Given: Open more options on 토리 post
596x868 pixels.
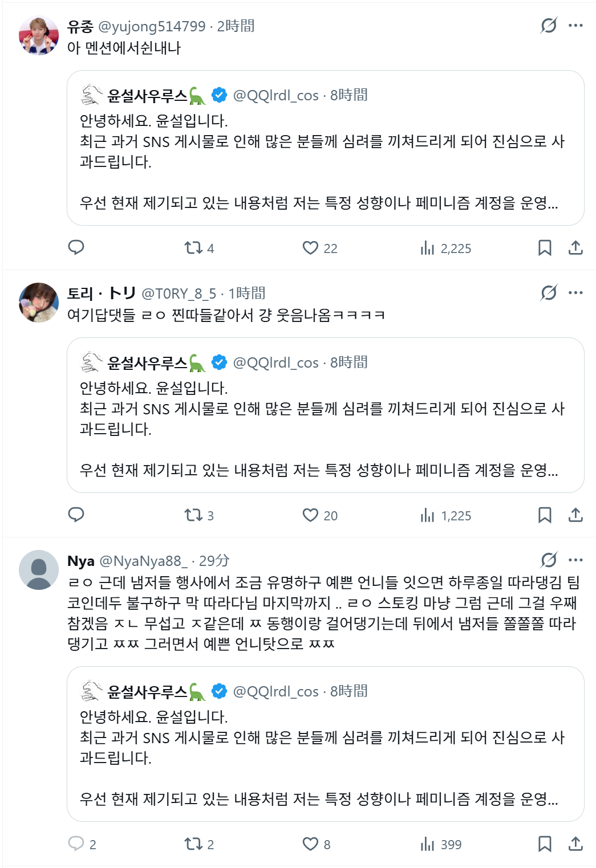Looking at the screenshot, I should tap(575, 292).
